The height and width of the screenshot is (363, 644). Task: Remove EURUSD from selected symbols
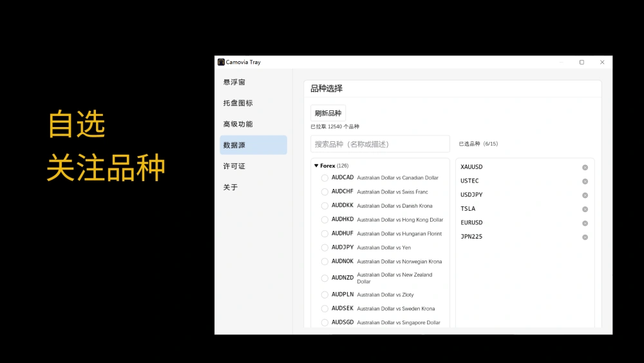coord(585,223)
